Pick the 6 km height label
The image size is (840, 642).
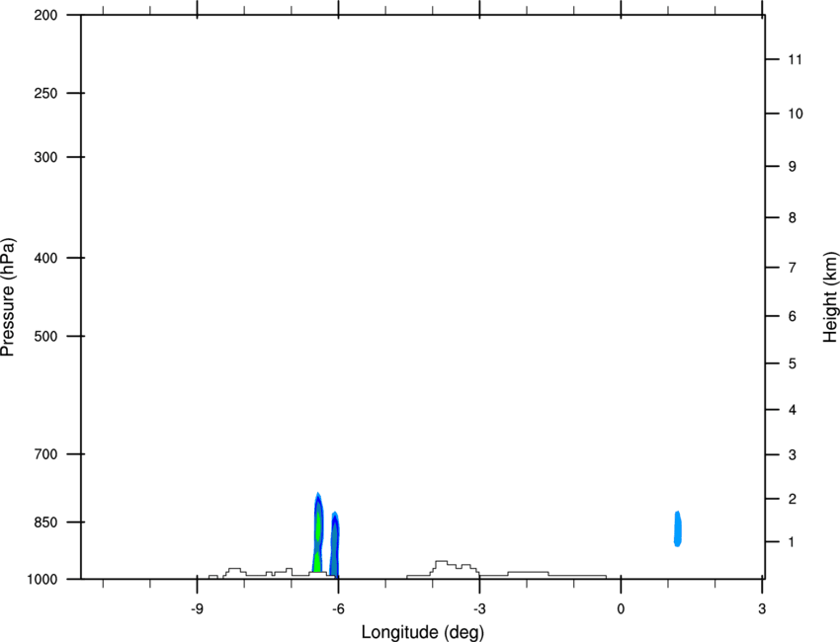(x=792, y=316)
